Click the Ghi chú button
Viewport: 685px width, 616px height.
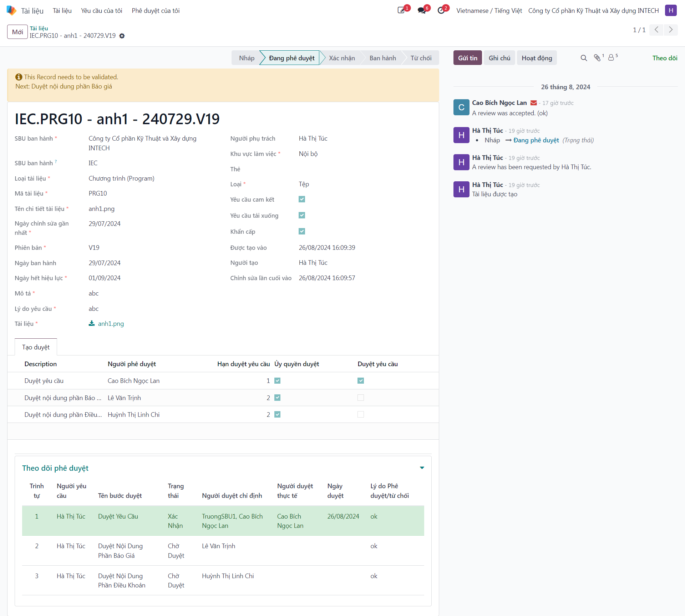click(x=499, y=58)
